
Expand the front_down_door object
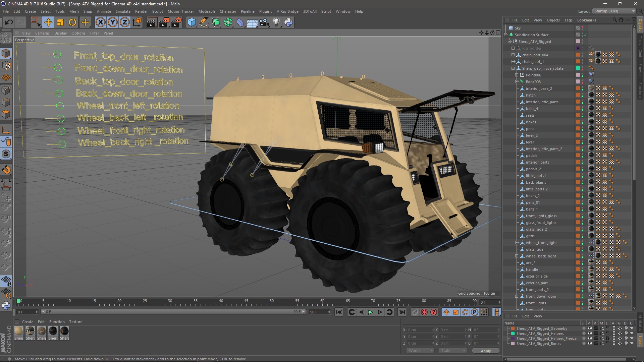[x=517, y=296]
